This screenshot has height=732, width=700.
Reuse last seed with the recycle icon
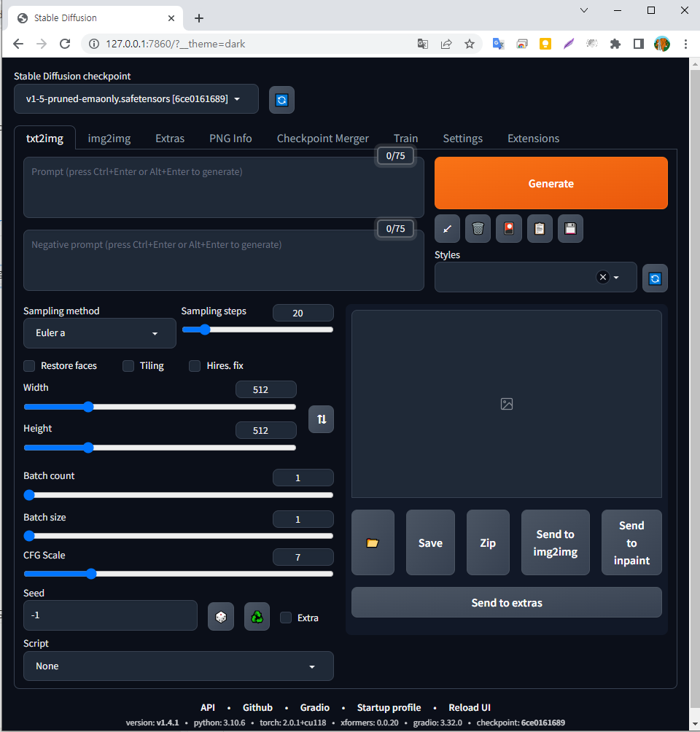point(257,617)
